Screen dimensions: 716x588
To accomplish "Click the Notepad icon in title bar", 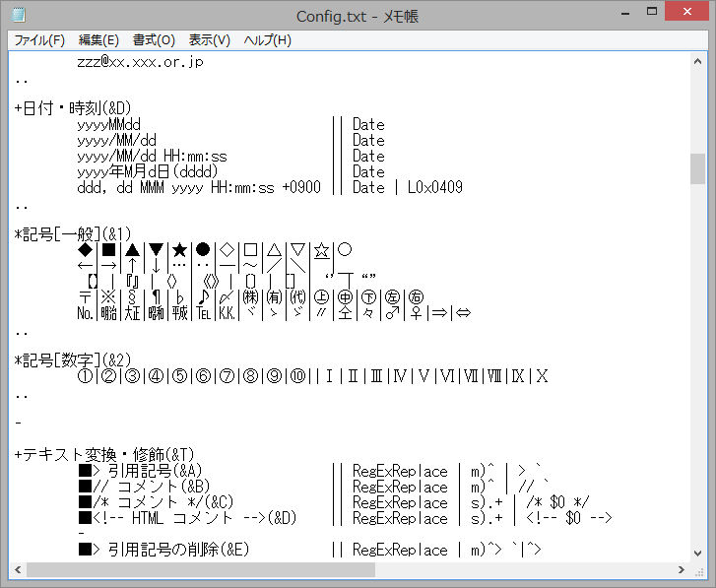I will pos(19,15).
